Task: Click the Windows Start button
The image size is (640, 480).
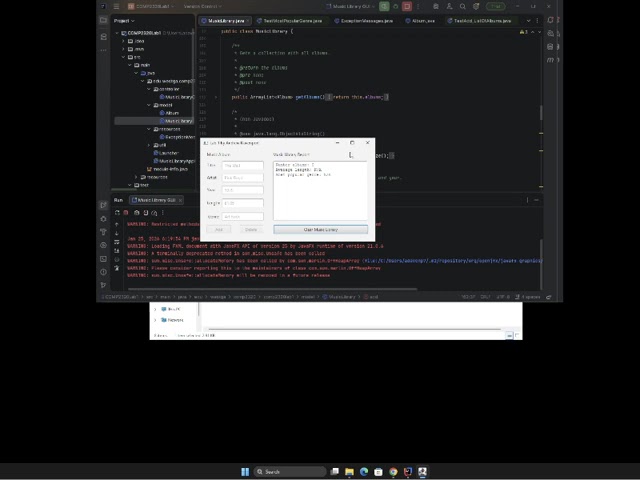Action: [245, 471]
